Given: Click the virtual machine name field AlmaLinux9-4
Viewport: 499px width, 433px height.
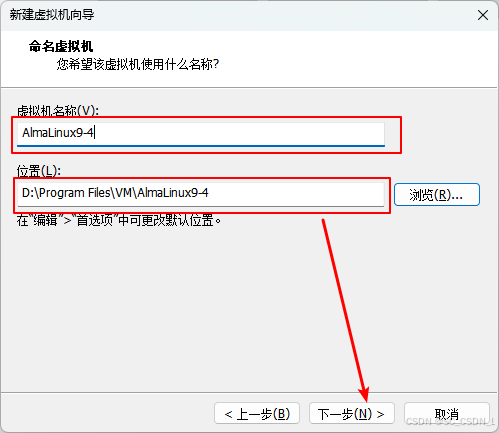Looking at the screenshot, I should tap(201, 134).
